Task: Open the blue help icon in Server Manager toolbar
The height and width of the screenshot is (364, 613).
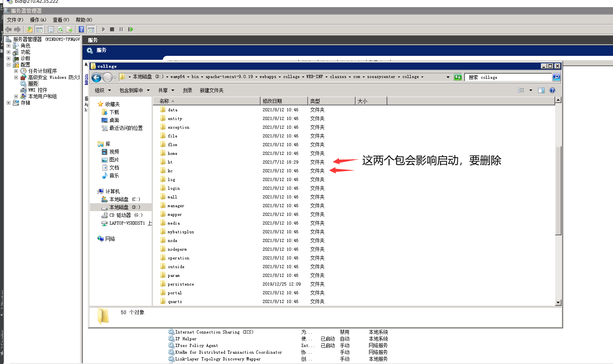Action: pos(81,29)
